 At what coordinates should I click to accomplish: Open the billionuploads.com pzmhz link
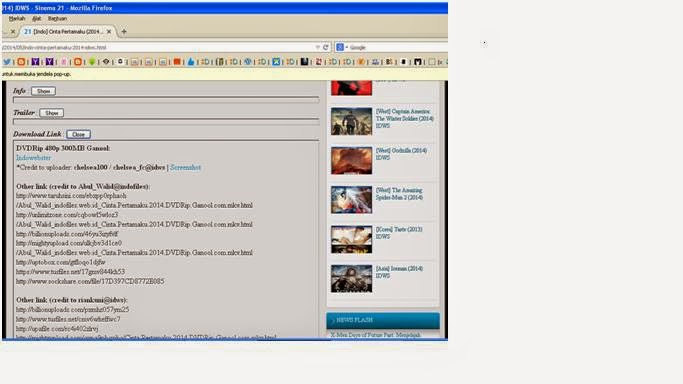point(72,310)
